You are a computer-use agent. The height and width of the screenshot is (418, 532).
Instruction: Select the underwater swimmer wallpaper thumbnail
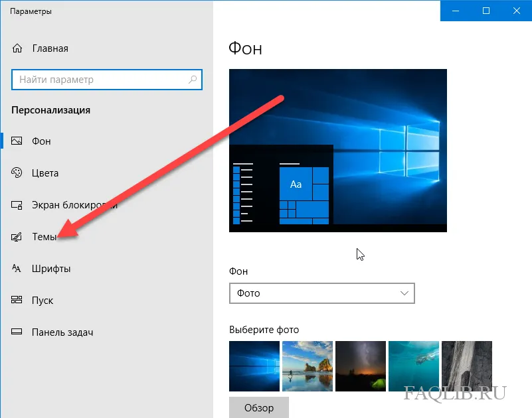coord(414,366)
